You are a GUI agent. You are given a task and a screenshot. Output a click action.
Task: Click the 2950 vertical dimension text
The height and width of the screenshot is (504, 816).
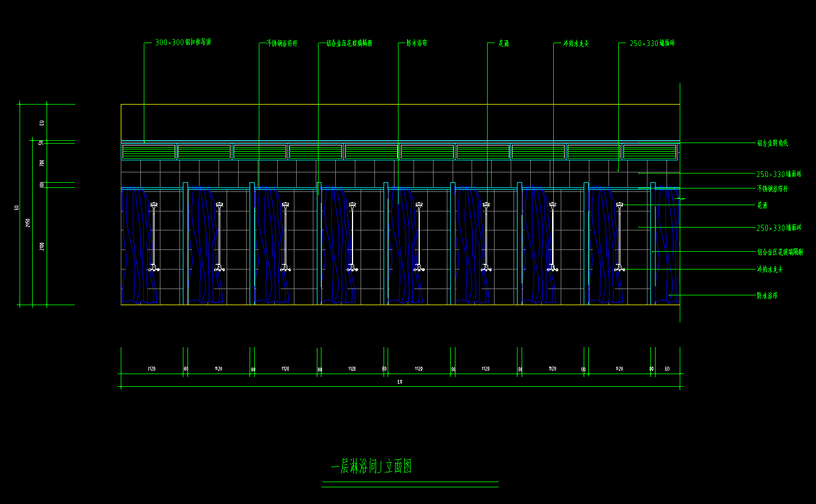click(28, 223)
